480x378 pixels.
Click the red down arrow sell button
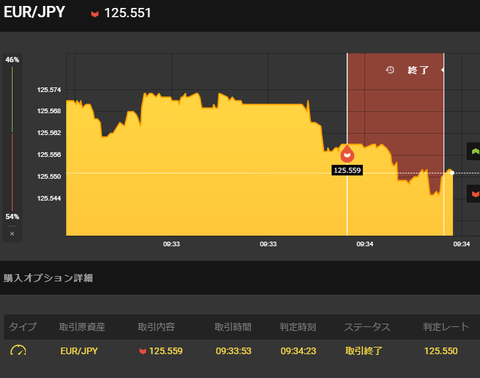click(x=474, y=194)
